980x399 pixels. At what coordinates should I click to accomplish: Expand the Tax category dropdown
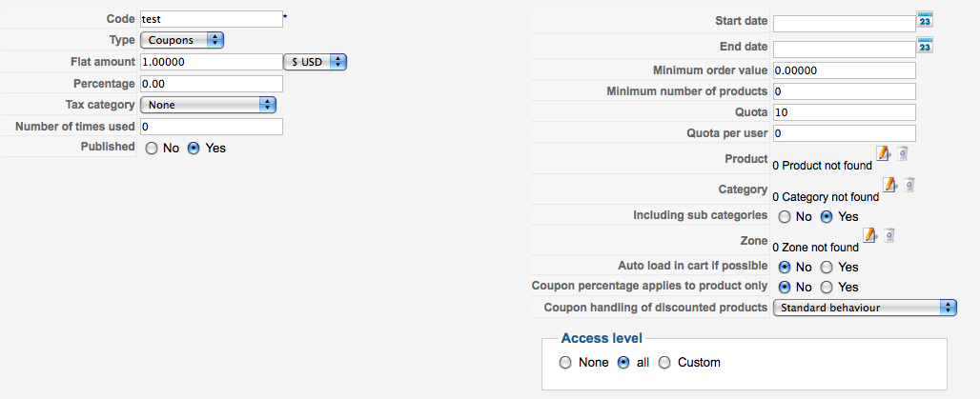[x=208, y=105]
